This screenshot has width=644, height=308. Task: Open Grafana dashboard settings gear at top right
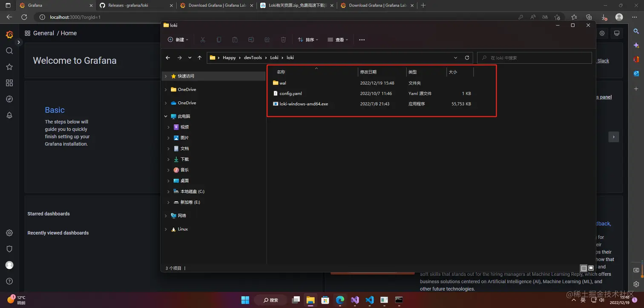[602, 33]
